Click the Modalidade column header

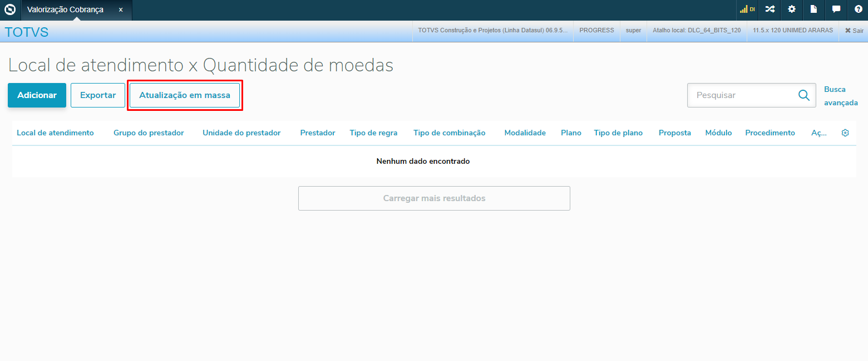coord(525,133)
